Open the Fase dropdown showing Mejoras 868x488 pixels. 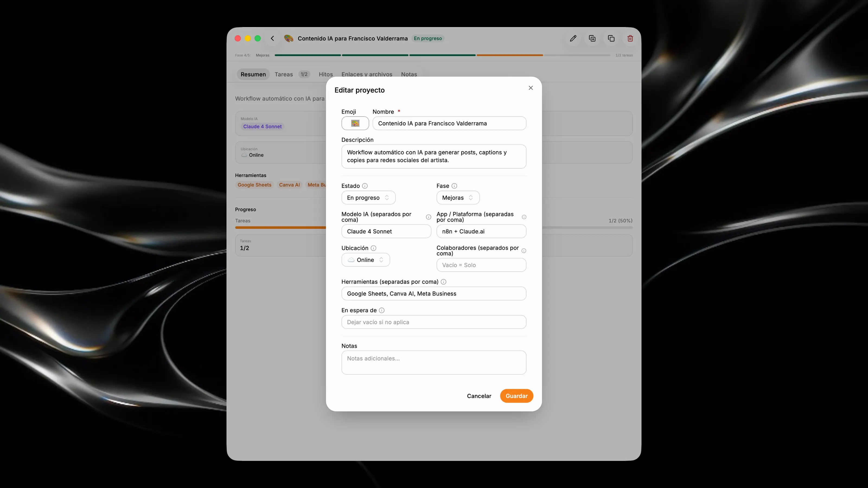coord(458,198)
